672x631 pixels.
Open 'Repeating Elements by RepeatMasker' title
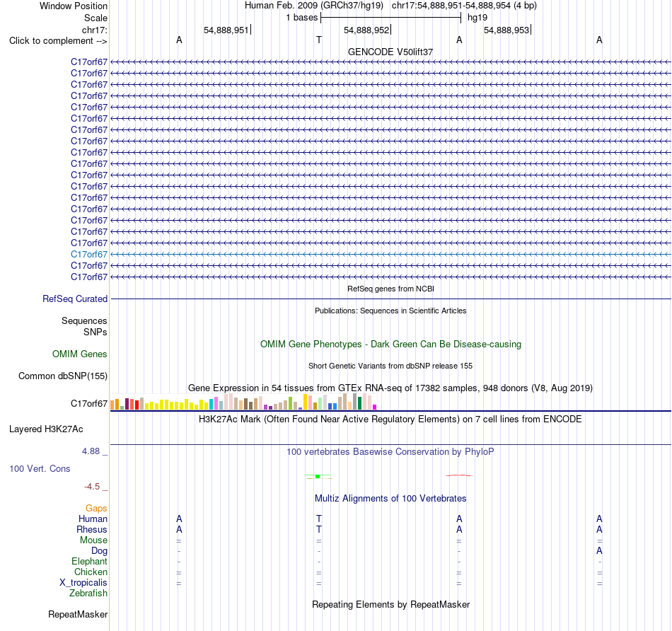[390, 605]
